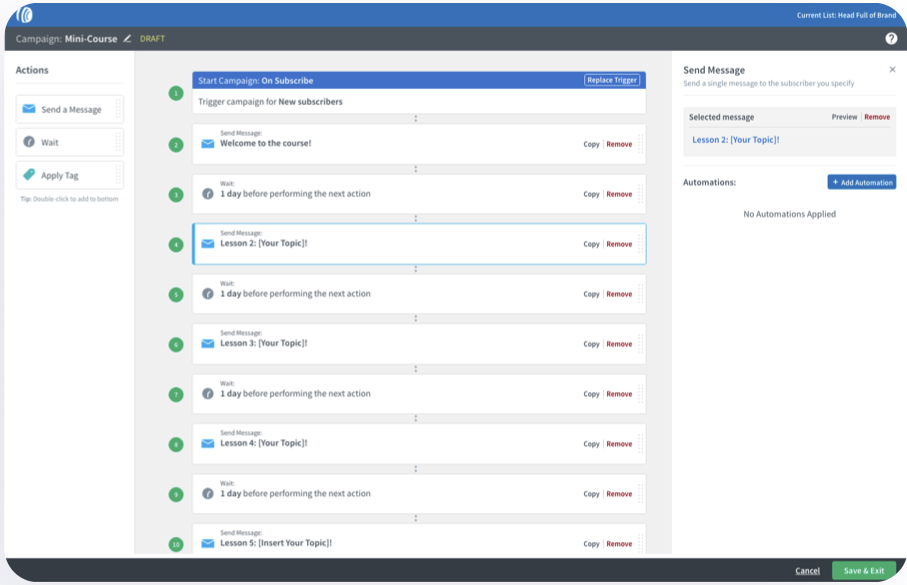Click drag handle on Welcome to the course! row
Image resolution: width=907 pixels, height=585 pixels.
[640, 144]
